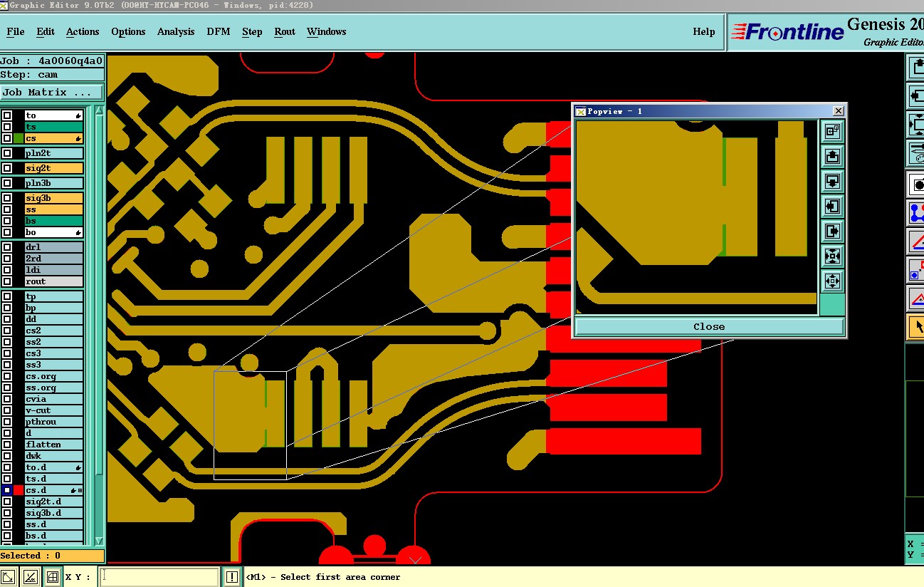The height and width of the screenshot is (587, 924).
Task: Open the Analysis menu
Action: pyautogui.click(x=176, y=31)
